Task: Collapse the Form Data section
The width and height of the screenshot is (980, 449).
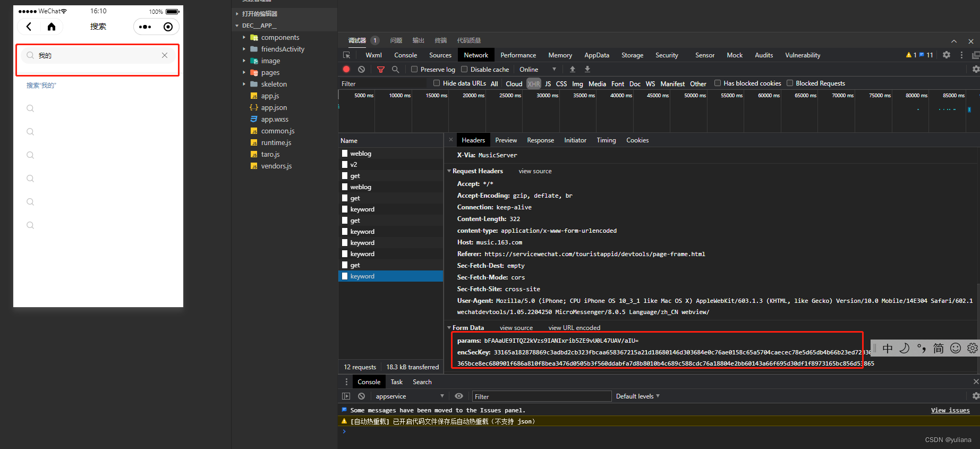Action: point(449,328)
